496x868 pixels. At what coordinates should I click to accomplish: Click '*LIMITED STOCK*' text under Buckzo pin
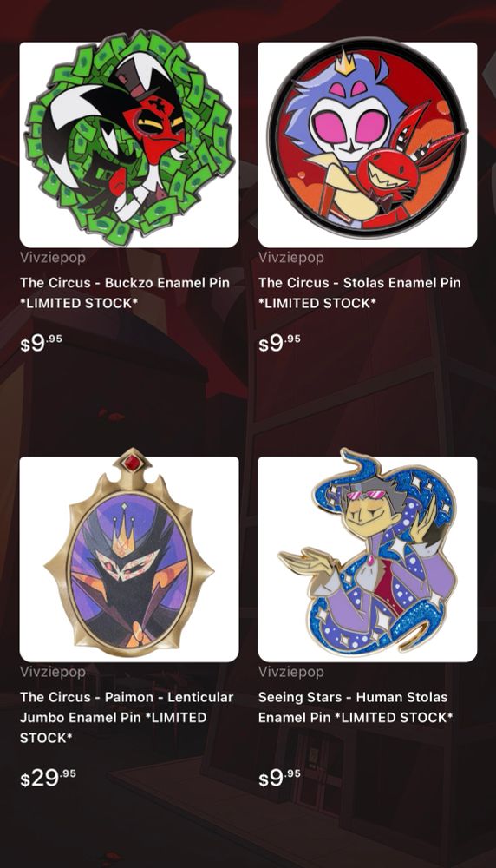pos(79,303)
